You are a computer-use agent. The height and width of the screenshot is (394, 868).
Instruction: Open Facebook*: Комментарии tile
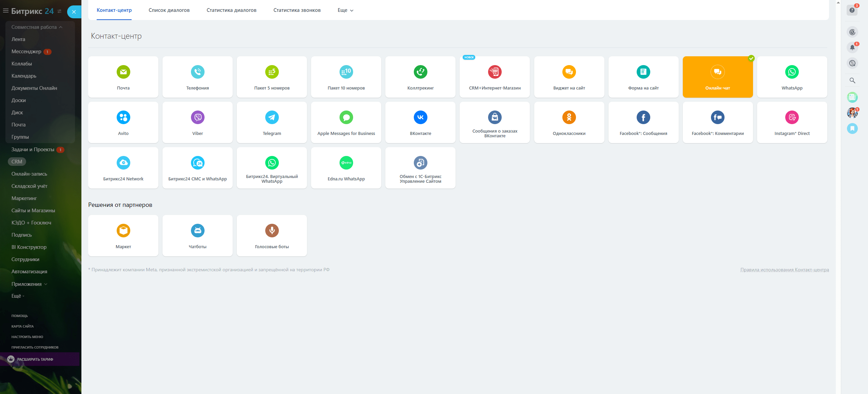pyautogui.click(x=718, y=122)
